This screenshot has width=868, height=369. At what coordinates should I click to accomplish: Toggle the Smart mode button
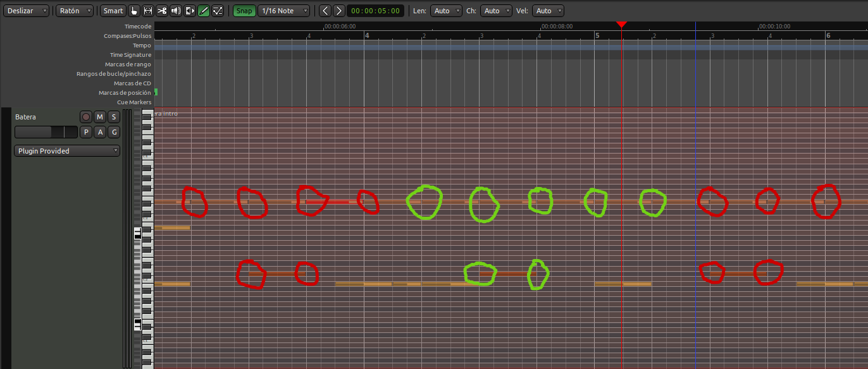pyautogui.click(x=113, y=11)
